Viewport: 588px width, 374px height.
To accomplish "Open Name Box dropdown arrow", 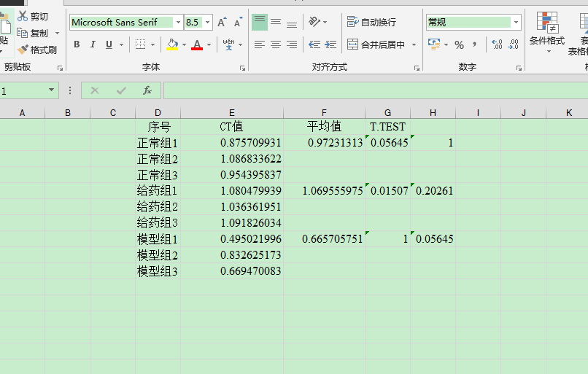I will (x=51, y=90).
